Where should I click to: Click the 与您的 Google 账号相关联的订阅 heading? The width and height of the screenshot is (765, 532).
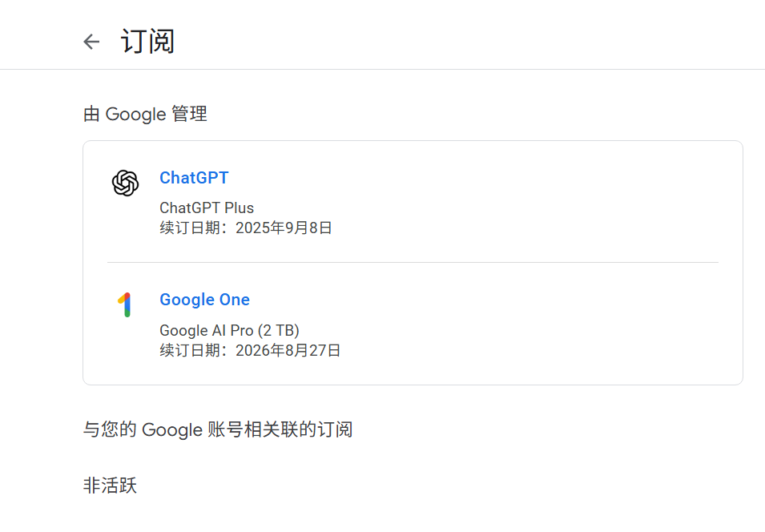click(218, 429)
